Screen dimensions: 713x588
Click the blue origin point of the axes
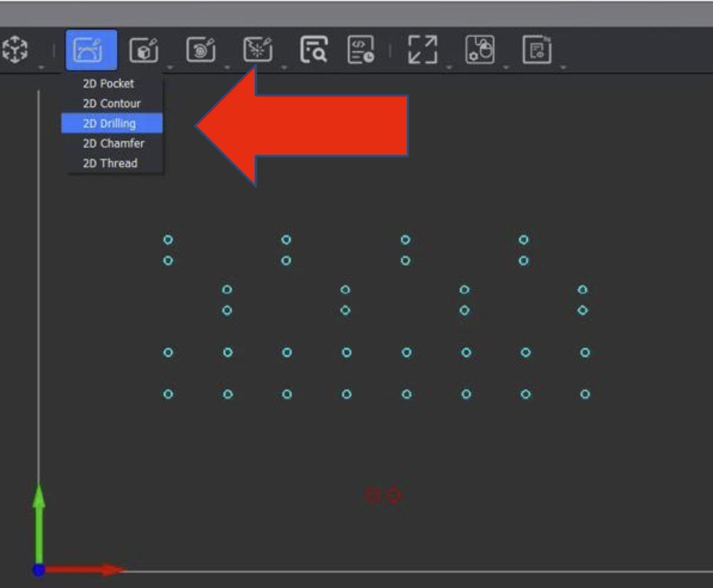(39, 570)
